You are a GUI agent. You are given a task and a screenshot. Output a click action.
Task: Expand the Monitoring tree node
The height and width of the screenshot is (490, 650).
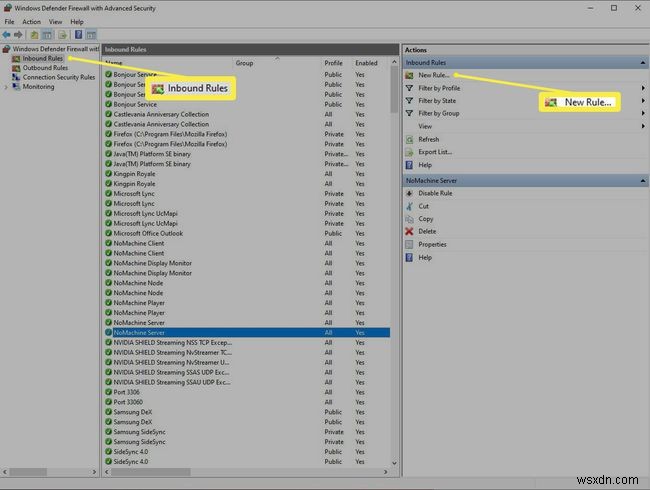pyautogui.click(x=6, y=87)
